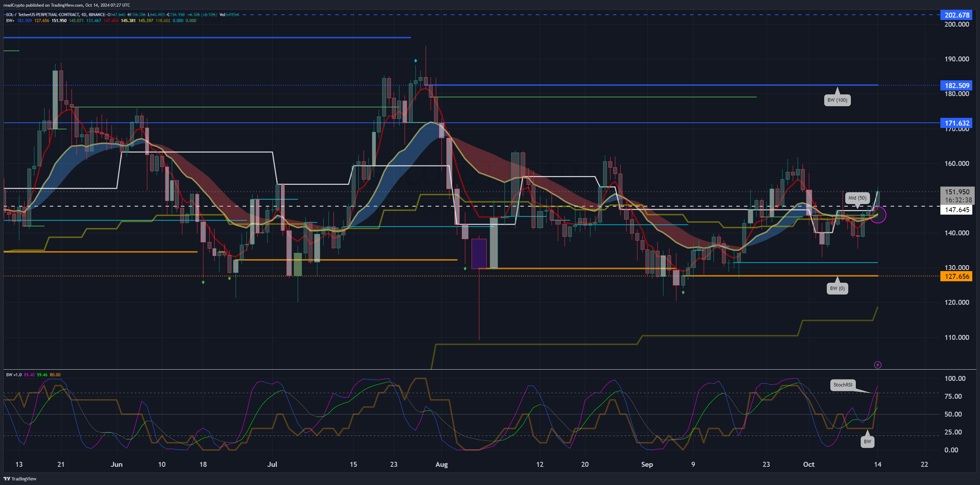
Task: Click the current price label 151.950
Action: [957, 192]
